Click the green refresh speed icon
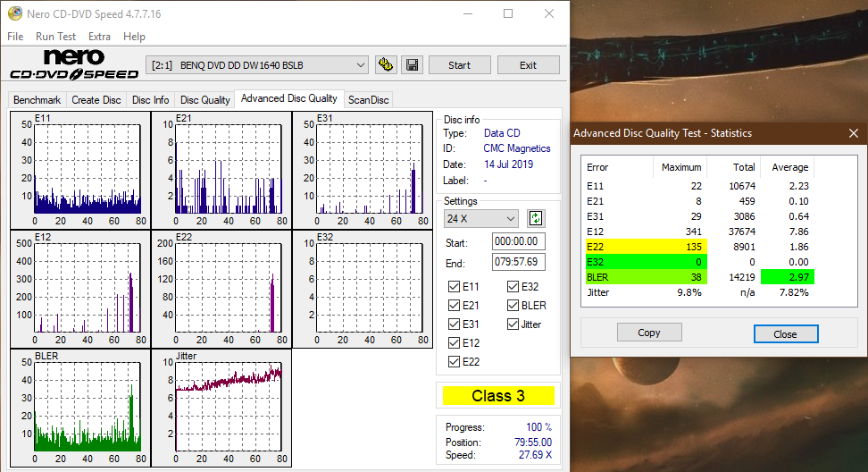Viewport: 868px width, 472px height. pyautogui.click(x=535, y=218)
